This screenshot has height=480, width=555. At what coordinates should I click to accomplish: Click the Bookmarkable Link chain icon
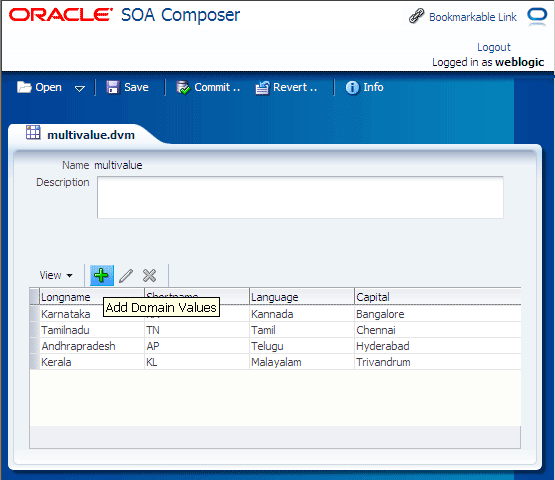click(416, 16)
